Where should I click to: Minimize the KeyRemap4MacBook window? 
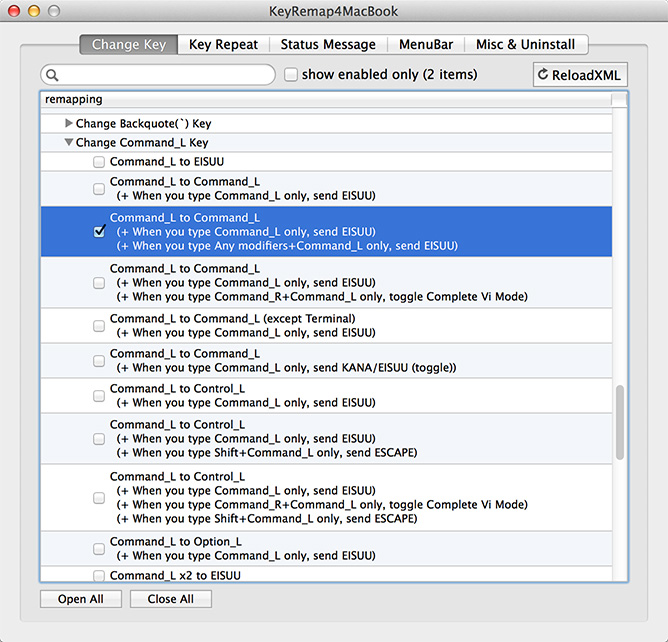click(34, 11)
